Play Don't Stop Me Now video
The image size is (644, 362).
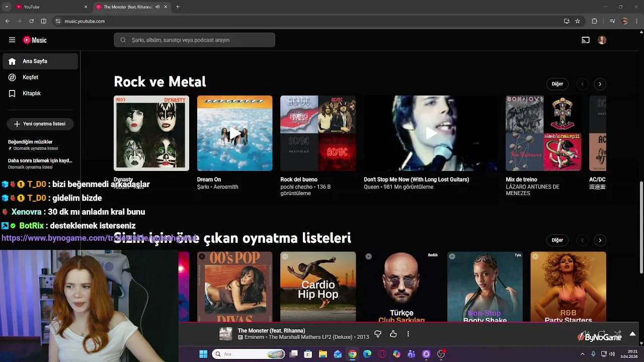click(431, 133)
